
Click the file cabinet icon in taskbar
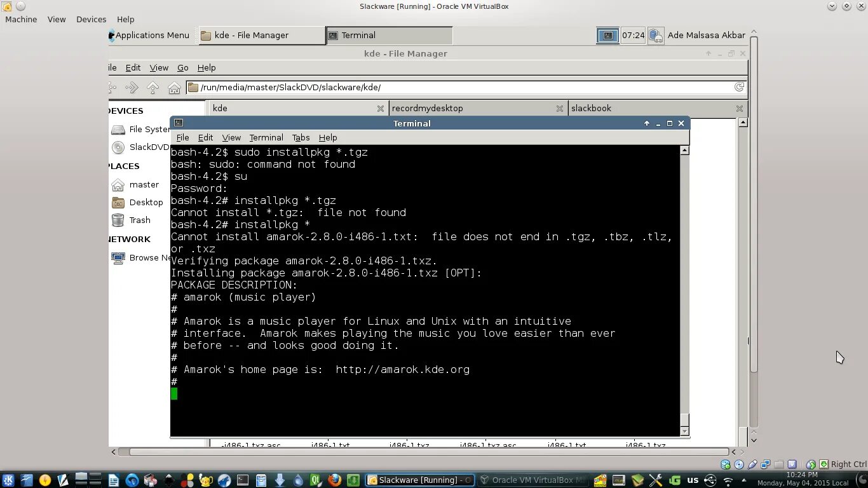261,480
